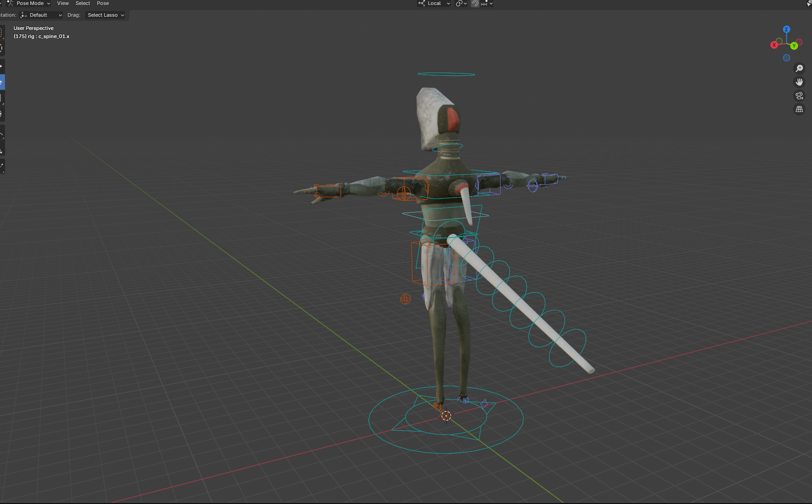The height and width of the screenshot is (504, 812).
Task: Click the active blue-highlighted tool in left toolbar
Action: tap(1, 82)
